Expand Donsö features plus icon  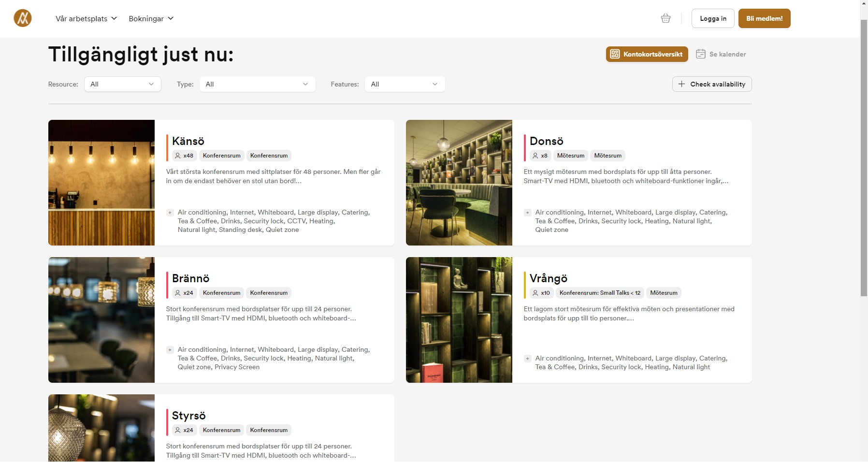point(528,213)
